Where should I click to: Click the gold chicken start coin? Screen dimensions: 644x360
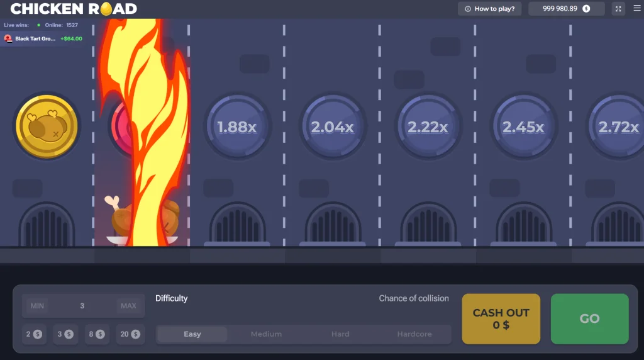(47, 126)
